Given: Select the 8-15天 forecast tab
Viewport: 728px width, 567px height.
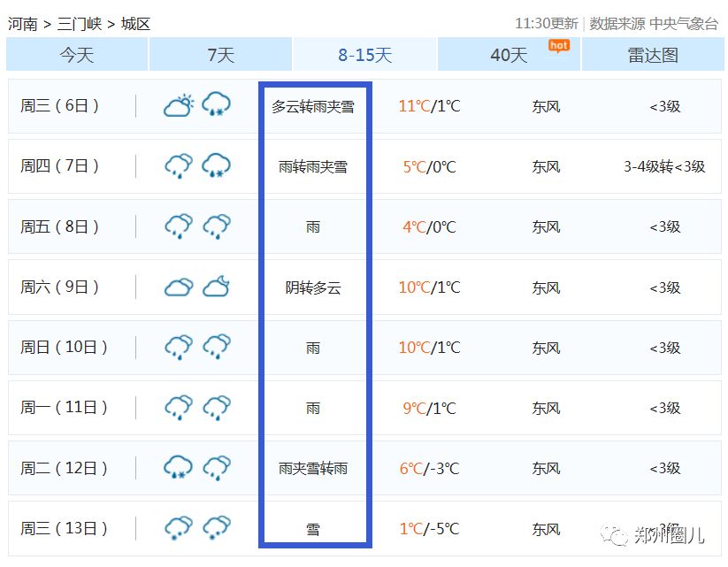Looking at the screenshot, I should point(364,55).
